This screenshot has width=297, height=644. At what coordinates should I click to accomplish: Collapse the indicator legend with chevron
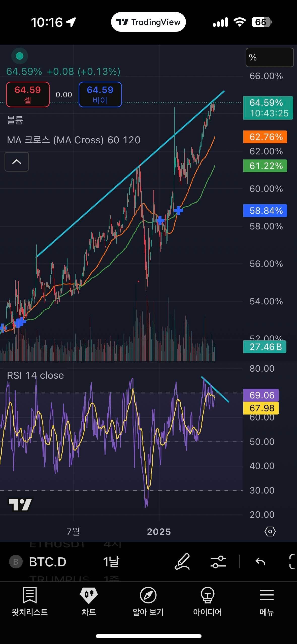click(x=17, y=162)
